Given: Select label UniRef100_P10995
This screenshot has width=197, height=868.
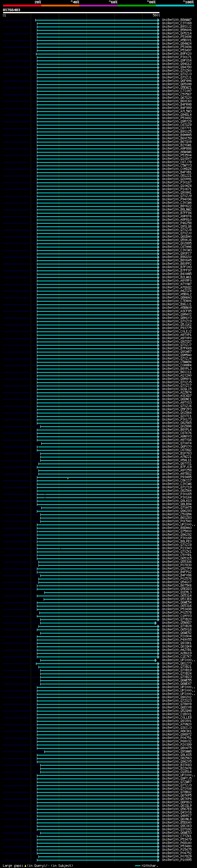Looking at the screenshot, I should (177, 860).
